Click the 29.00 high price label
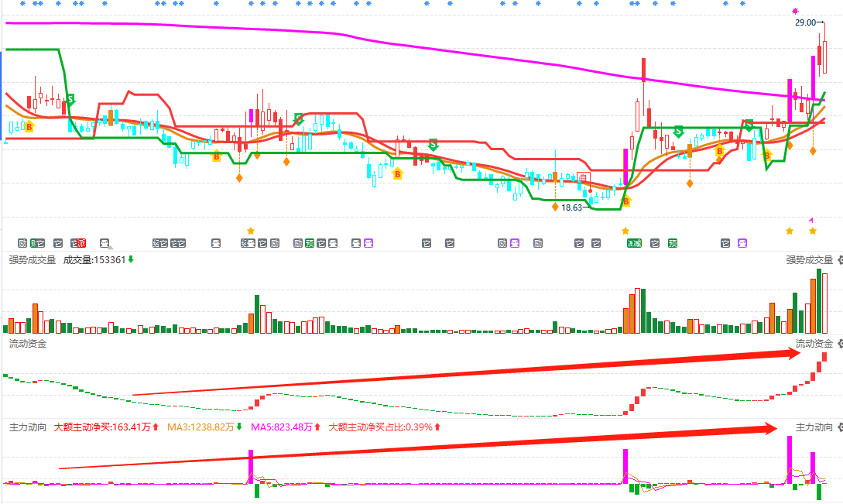 (x=805, y=23)
